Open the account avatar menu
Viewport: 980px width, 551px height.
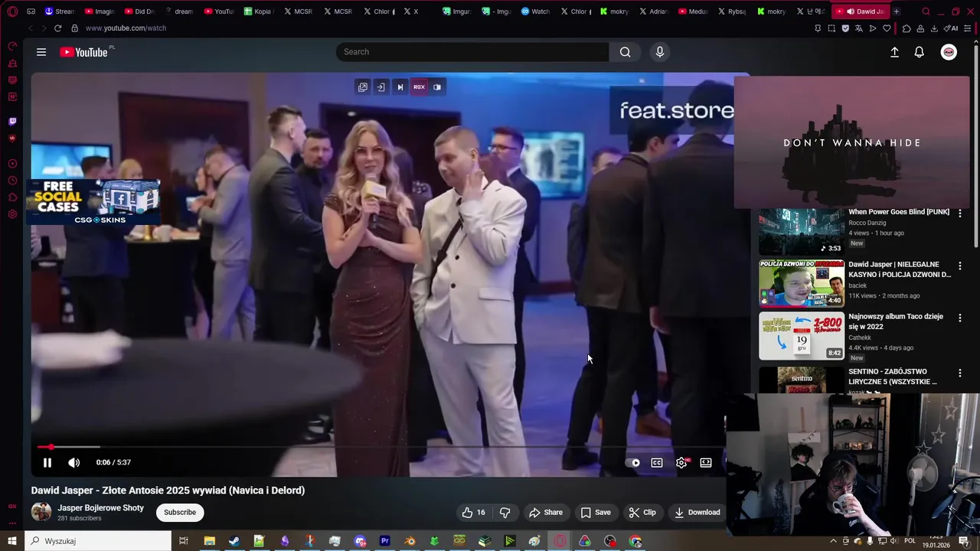(949, 52)
